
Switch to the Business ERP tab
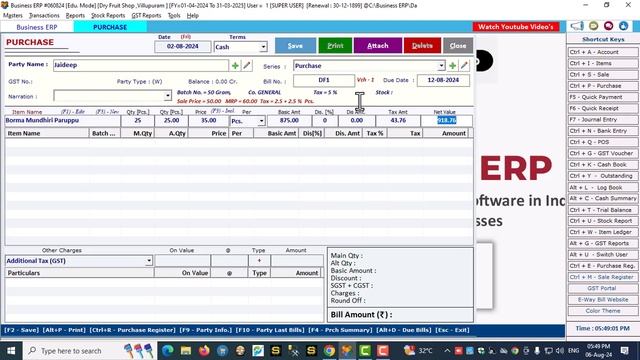click(37, 27)
